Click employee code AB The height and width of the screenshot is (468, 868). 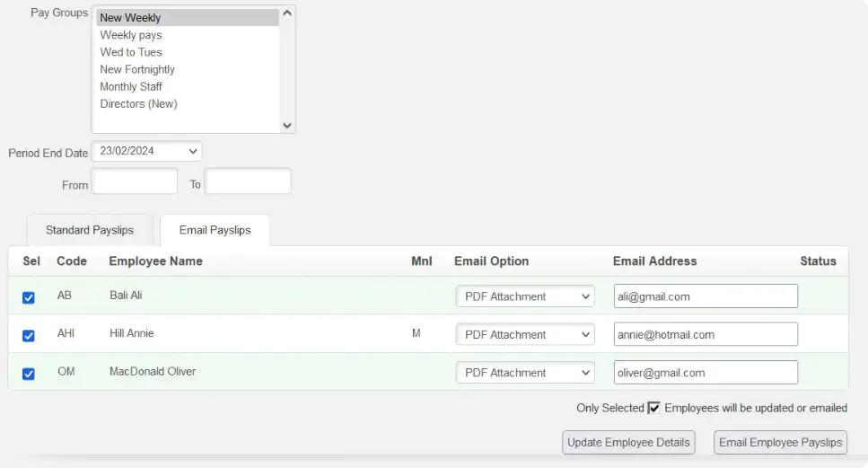click(x=65, y=296)
